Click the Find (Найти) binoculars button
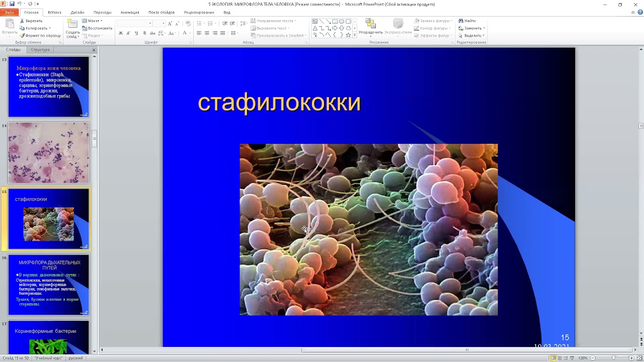The height and width of the screenshot is (362, 644). (x=467, y=21)
